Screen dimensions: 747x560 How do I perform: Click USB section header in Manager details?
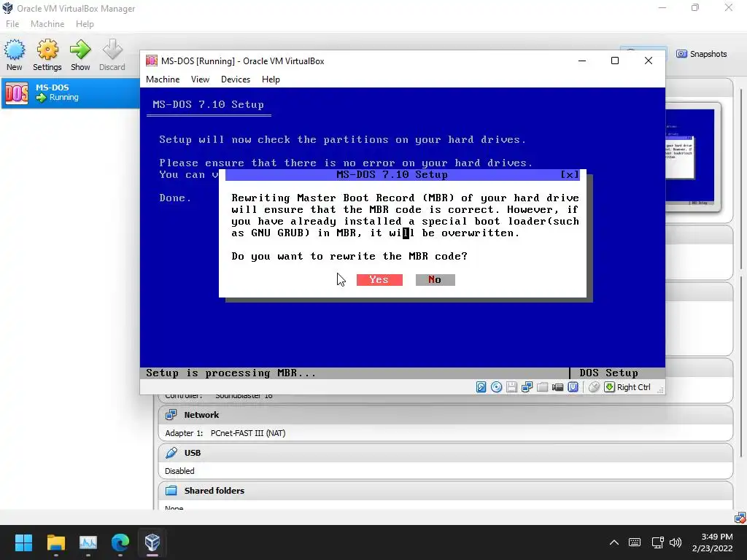pyautogui.click(x=446, y=453)
